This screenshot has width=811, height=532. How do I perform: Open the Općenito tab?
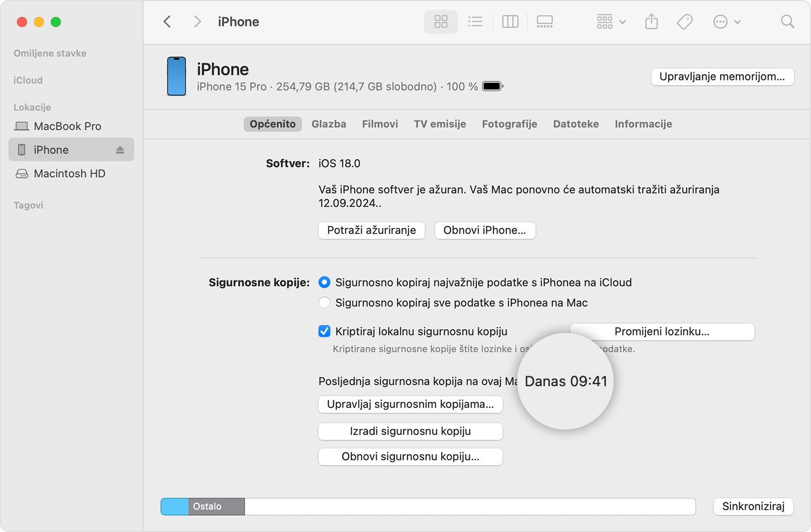tap(272, 124)
